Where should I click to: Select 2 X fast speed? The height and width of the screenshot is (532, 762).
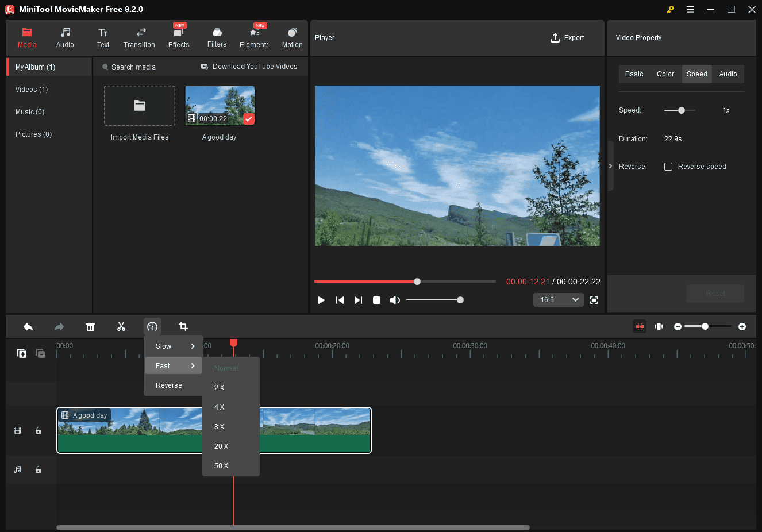click(231, 388)
